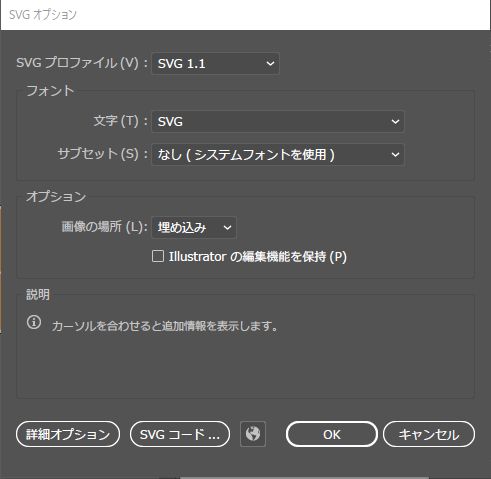Open 詳細オプション button
491x479 pixels.
coord(68,434)
